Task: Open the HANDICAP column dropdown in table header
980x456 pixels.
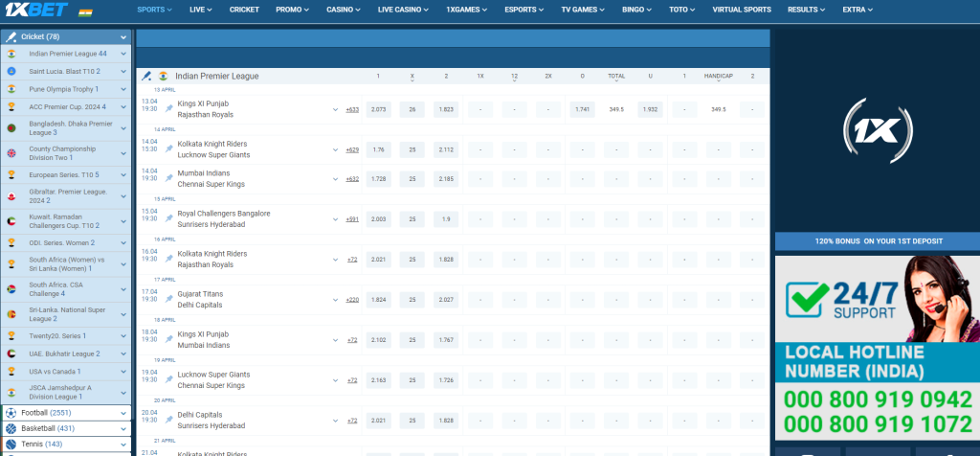Action: (x=718, y=79)
